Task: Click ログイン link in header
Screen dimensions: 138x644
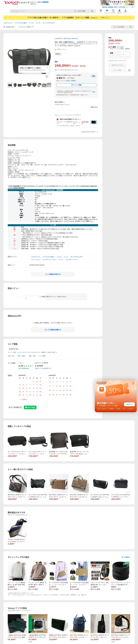Action: pyautogui.click(x=33, y=4)
